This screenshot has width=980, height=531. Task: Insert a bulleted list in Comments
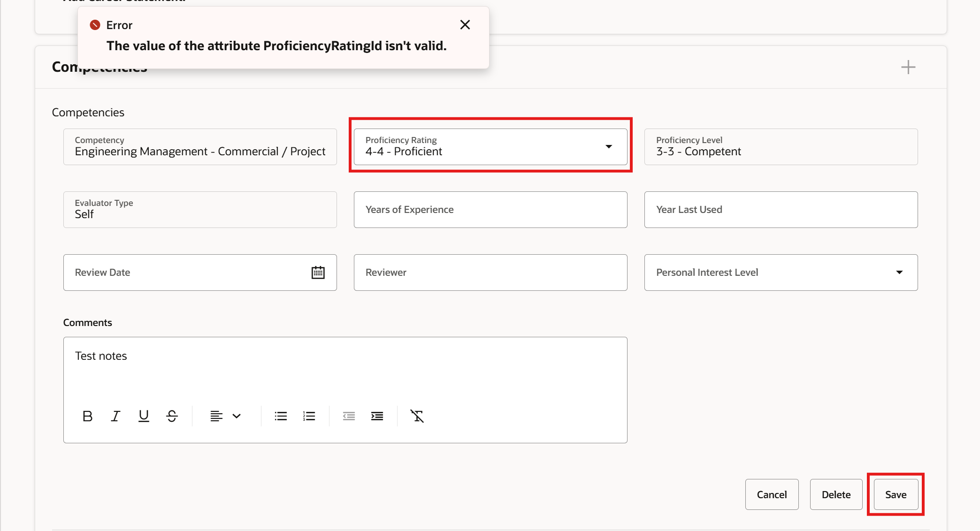tap(281, 416)
